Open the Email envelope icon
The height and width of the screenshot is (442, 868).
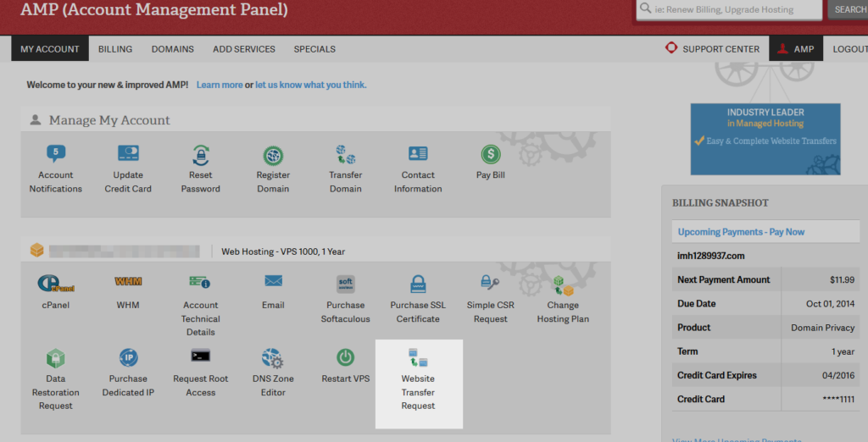point(273,282)
